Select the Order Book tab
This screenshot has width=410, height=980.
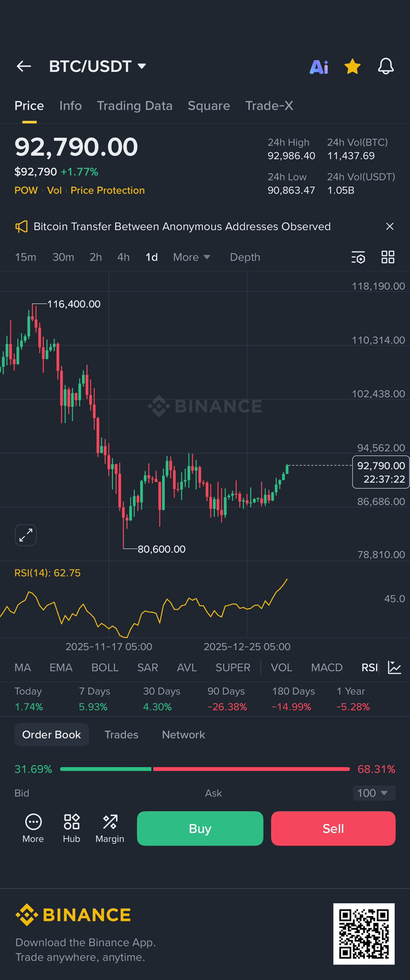(51, 734)
